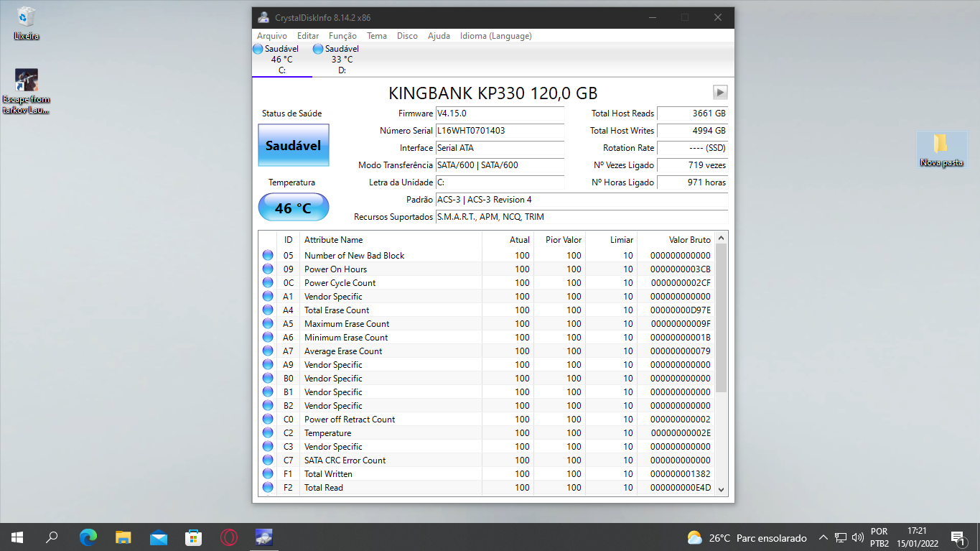Go to next disk with arrow button
This screenshot has width=980, height=551.
click(720, 92)
